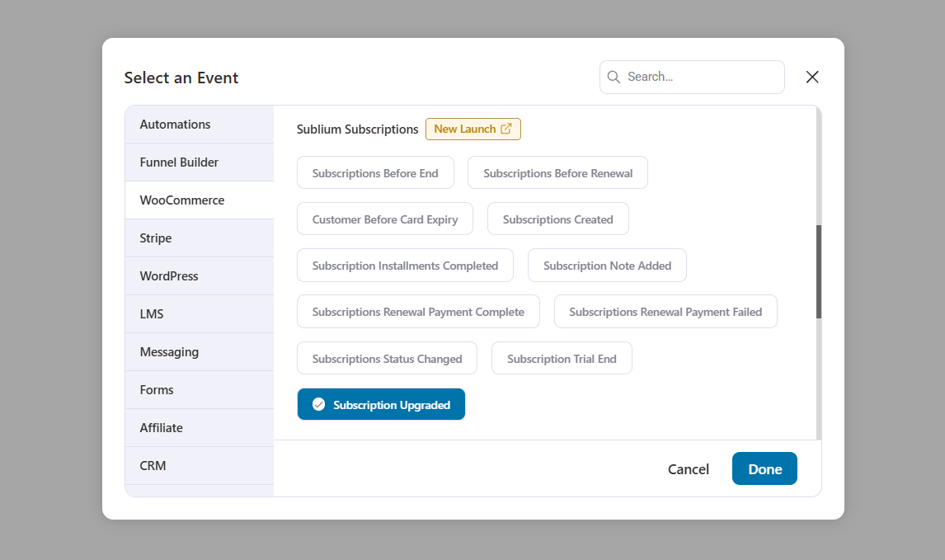Focus the Search input field
The image size is (945, 560).
tap(692, 78)
